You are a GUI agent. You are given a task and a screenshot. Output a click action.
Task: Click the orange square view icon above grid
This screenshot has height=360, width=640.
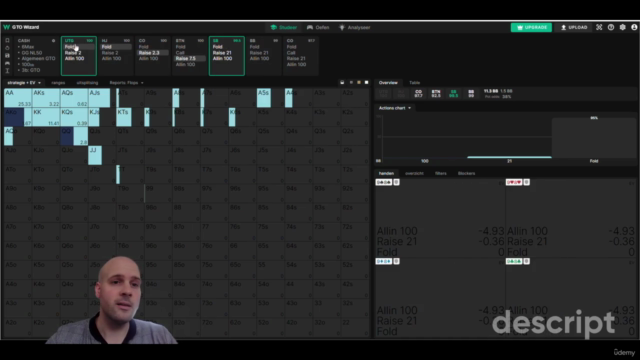[359, 82]
